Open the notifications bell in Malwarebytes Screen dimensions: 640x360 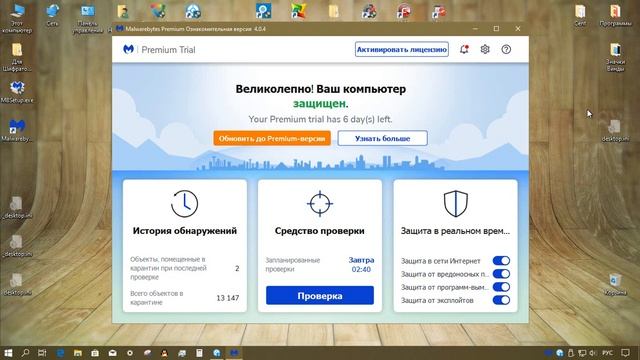(464, 49)
